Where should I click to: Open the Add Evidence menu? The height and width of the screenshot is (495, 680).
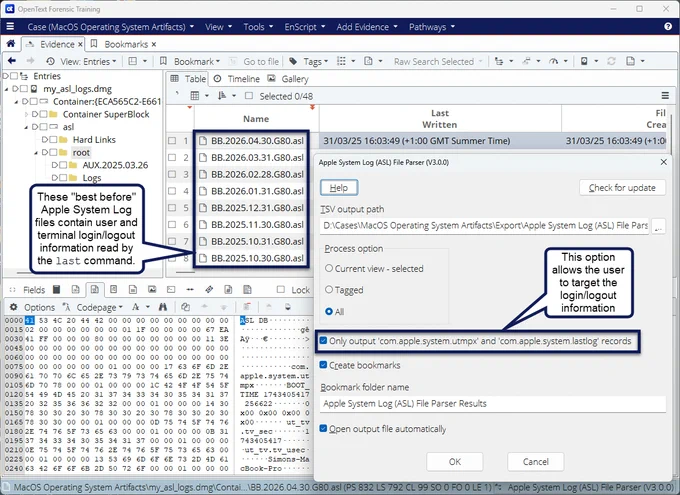point(367,27)
